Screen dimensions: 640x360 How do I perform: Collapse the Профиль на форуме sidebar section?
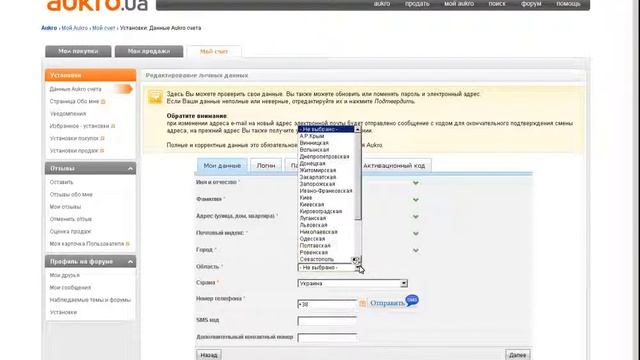tap(130, 262)
